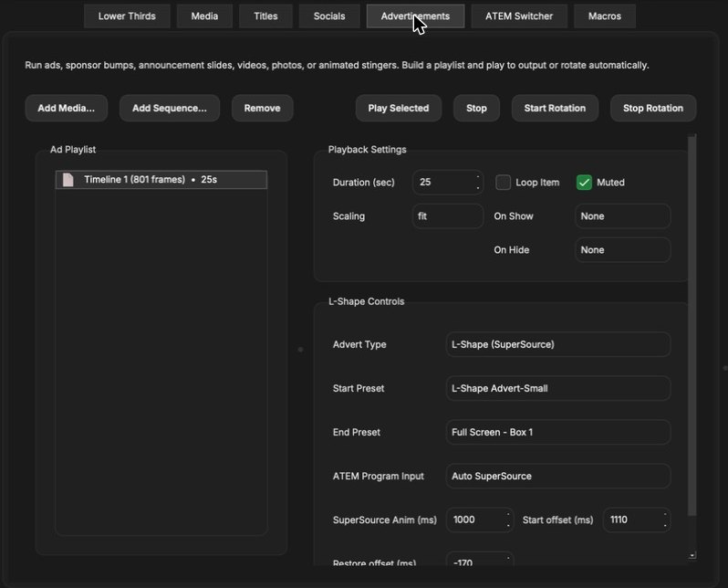Increase SuperSource Anim with up arrow
The width and height of the screenshot is (728, 588).
pos(508,515)
